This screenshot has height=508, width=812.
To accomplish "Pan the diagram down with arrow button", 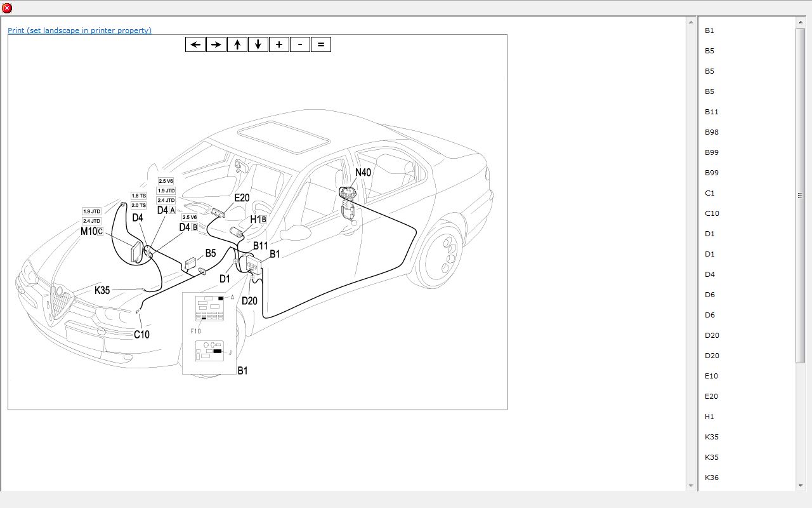I will click(x=258, y=44).
